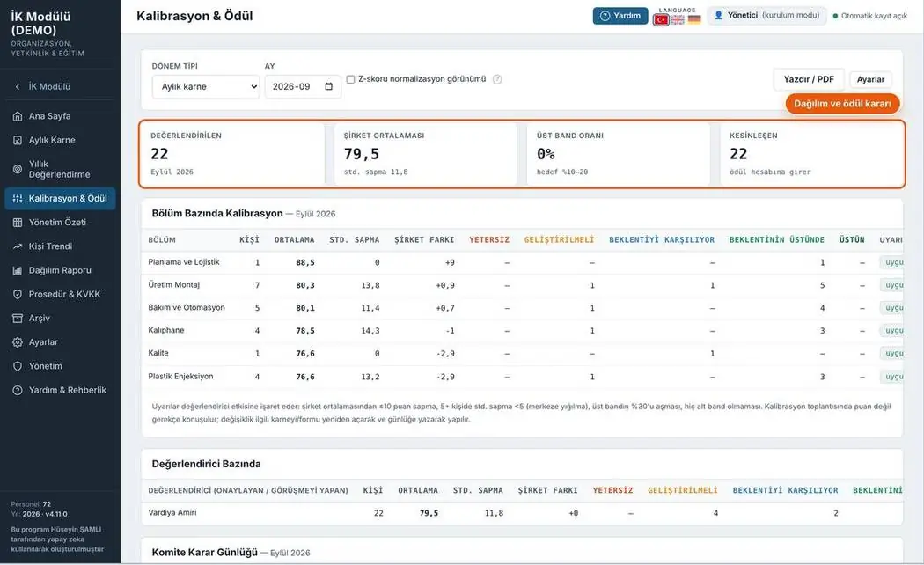Click the Arşiv archive box icon
This screenshot has width=924, height=565.
(x=18, y=319)
